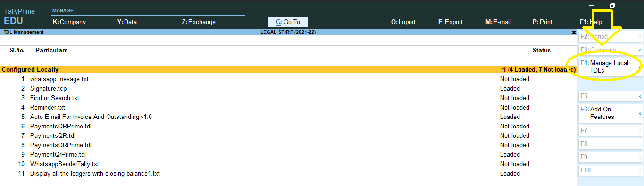The image size is (644, 186).
Task: Open the E: Export menu
Action: click(450, 22)
